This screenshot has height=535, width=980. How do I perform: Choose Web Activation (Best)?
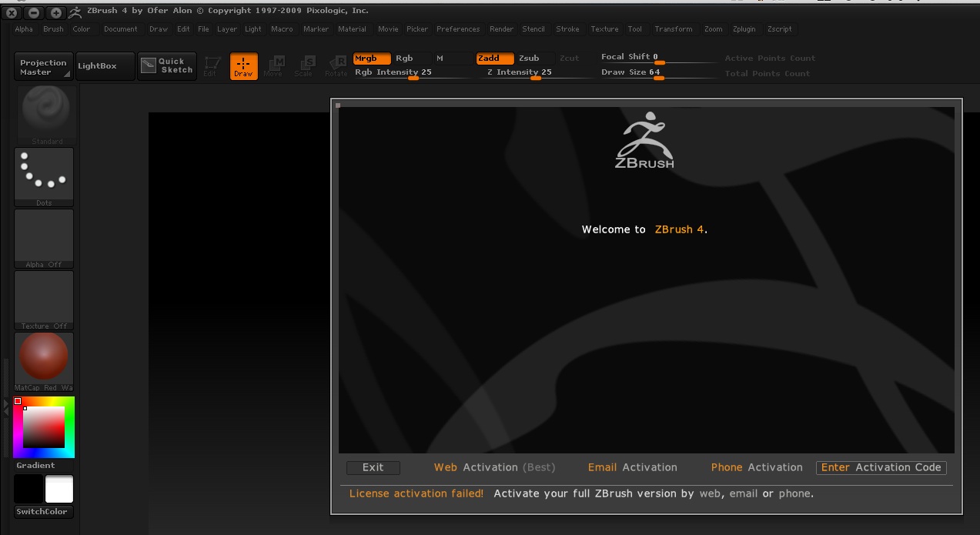[x=494, y=467]
